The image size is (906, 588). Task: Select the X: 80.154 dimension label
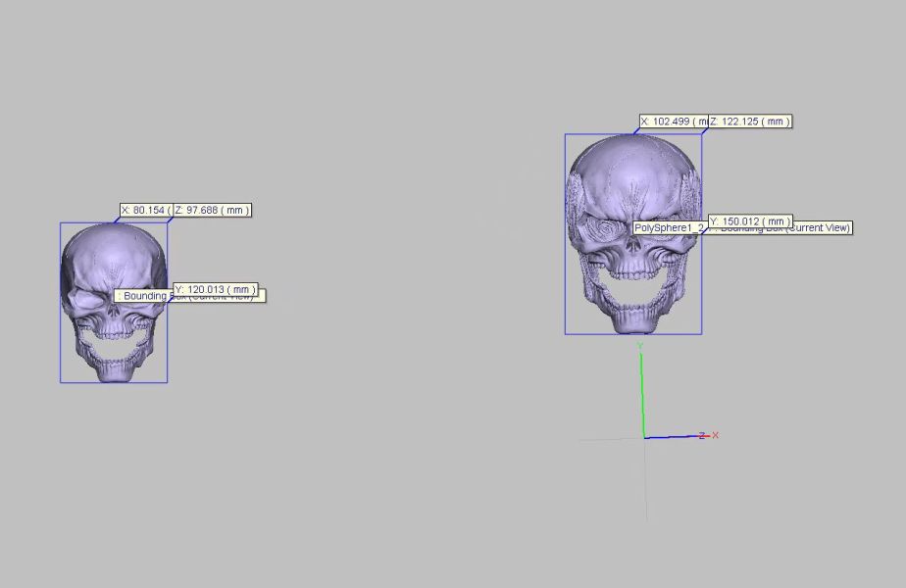147,211
